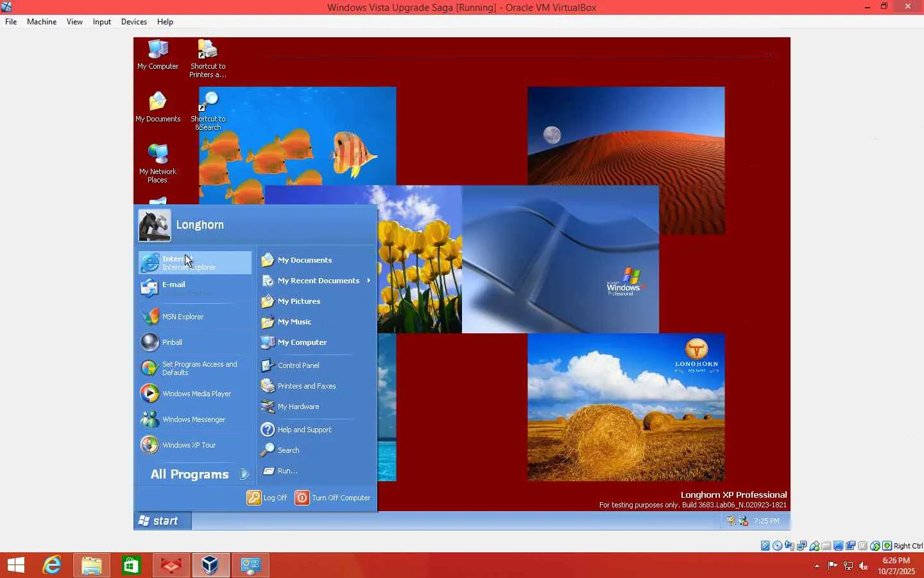Open My Hardware from the Start menu

point(316,407)
